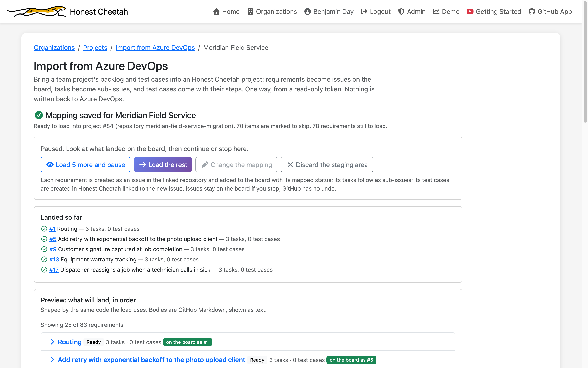This screenshot has width=588, height=368.
Task: Click Discard the staging area
Action: pyautogui.click(x=327, y=165)
